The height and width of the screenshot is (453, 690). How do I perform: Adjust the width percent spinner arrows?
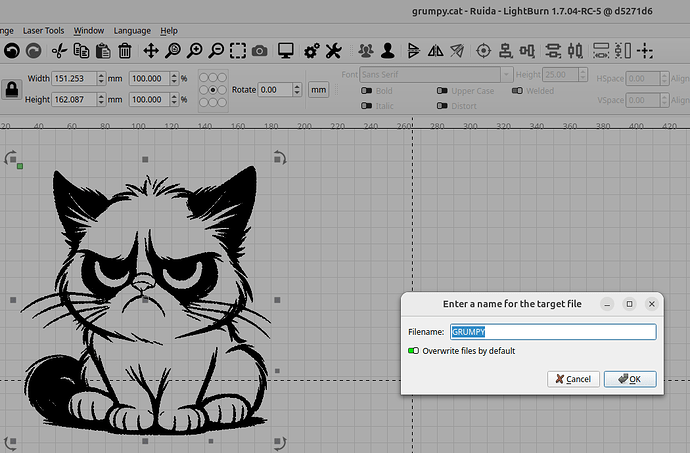pyautogui.click(x=174, y=78)
